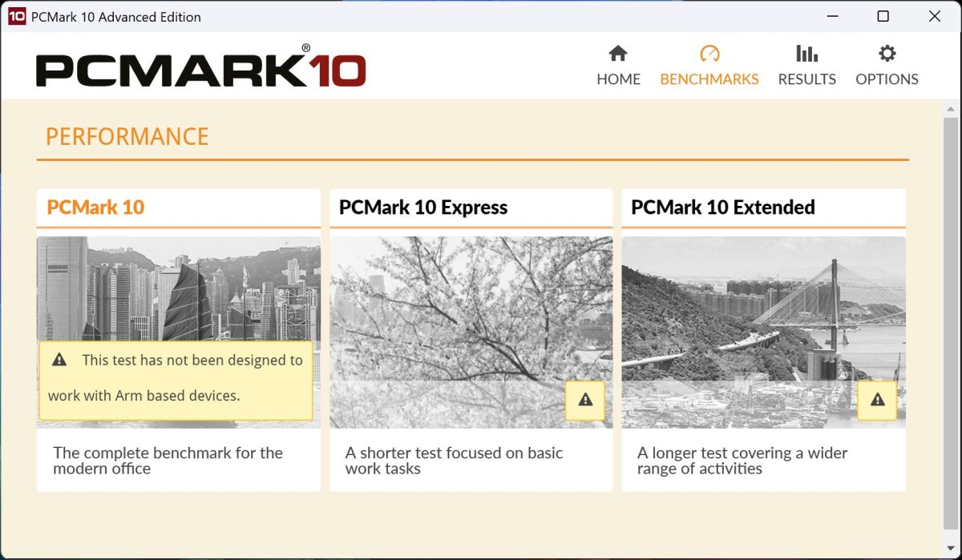Click the Benchmarks speedometer icon
The width and height of the screenshot is (962, 560).
tap(709, 54)
